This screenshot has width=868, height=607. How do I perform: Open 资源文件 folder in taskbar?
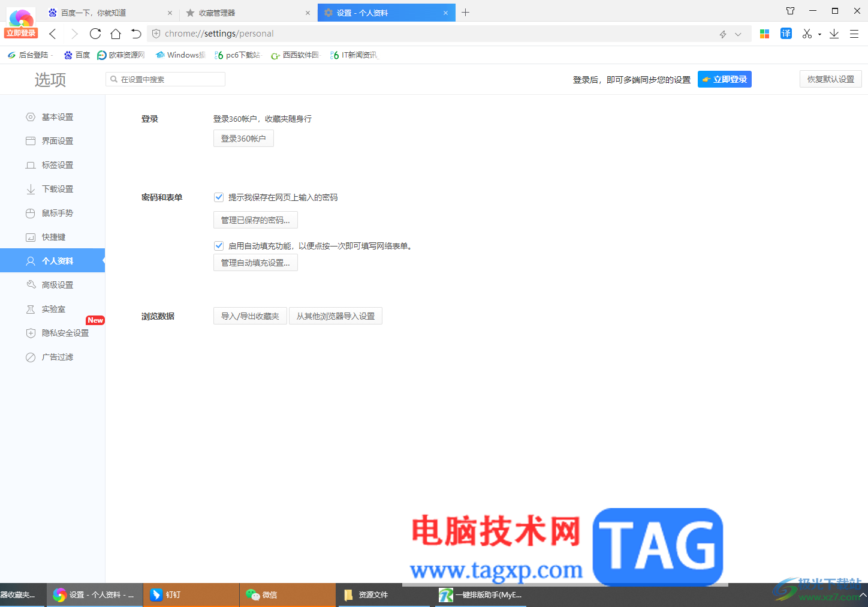pos(384,595)
